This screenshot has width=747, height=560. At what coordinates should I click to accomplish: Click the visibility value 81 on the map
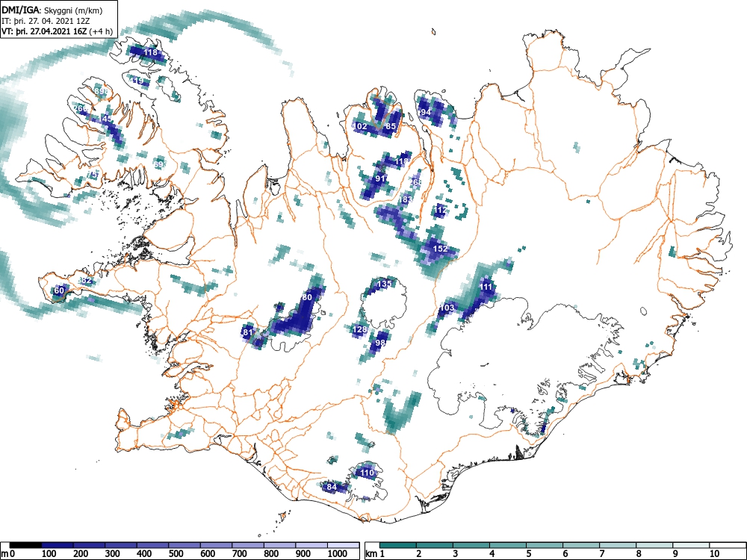click(x=247, y=332)
